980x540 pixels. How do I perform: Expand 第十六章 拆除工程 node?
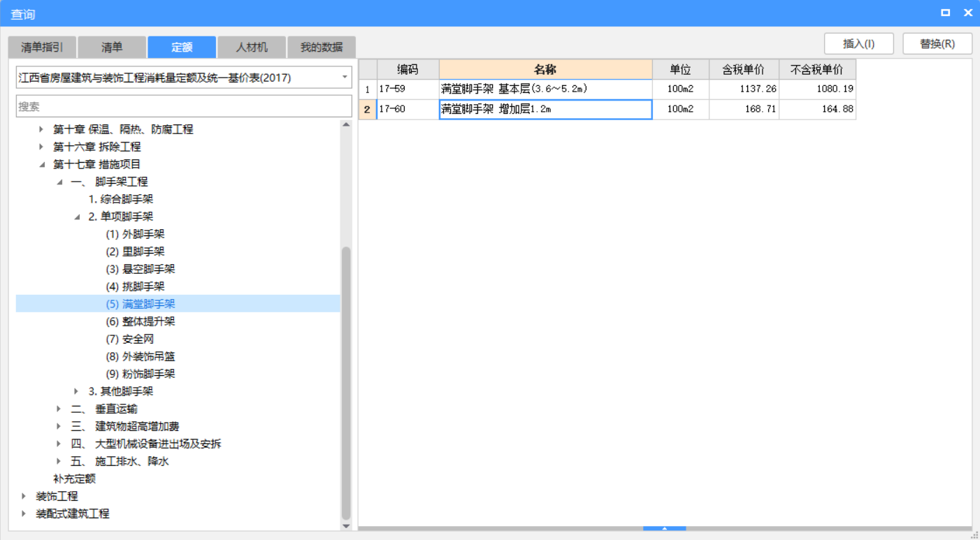(41, 147)
